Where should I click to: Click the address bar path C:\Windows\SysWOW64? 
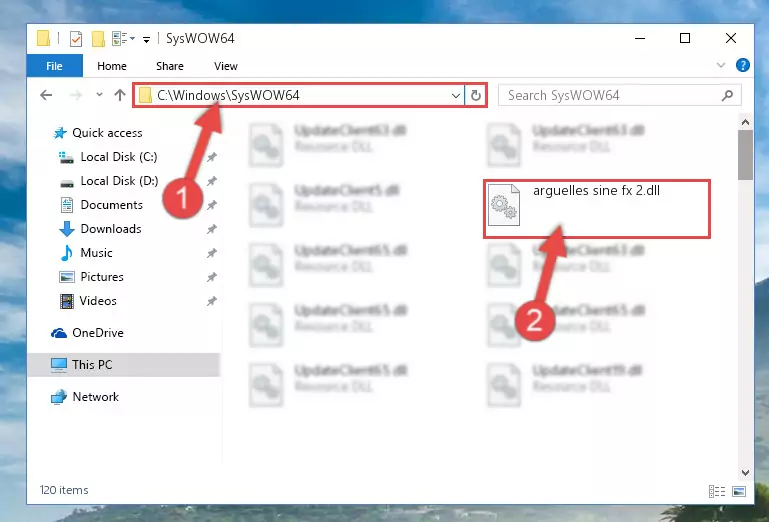point(228,95)
